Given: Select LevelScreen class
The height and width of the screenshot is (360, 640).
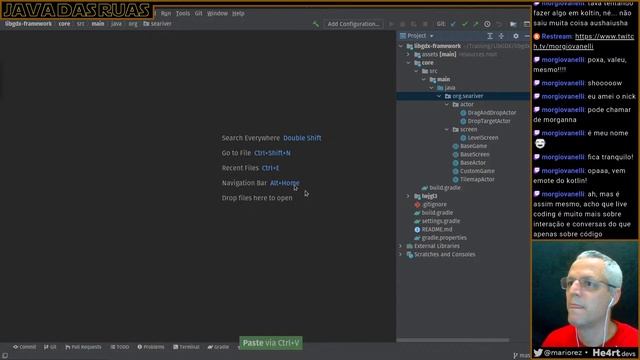Looking at the screenshot, I should [479, 138].
